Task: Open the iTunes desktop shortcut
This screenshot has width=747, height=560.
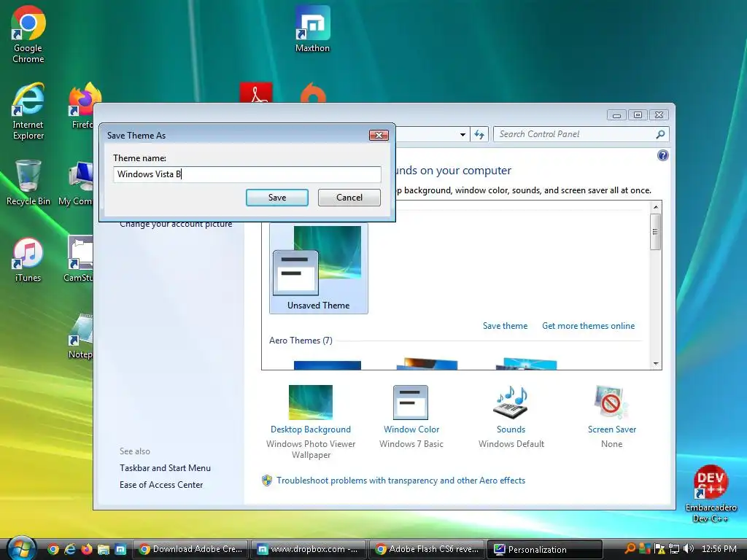Action: 28,260
